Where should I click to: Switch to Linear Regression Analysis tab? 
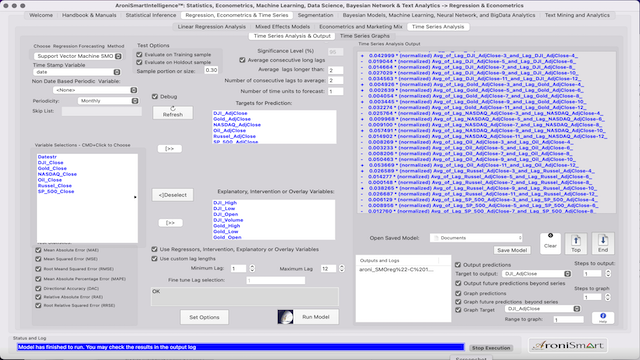tap(211, 27)
